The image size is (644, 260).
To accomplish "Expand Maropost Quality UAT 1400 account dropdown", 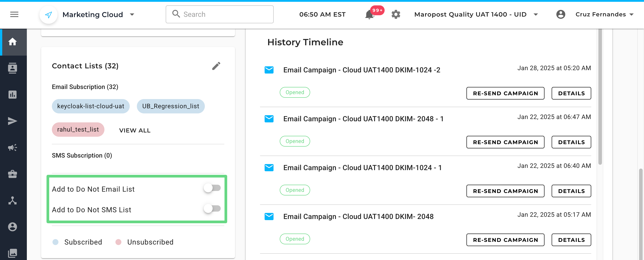I will click(x=536, y=15).
